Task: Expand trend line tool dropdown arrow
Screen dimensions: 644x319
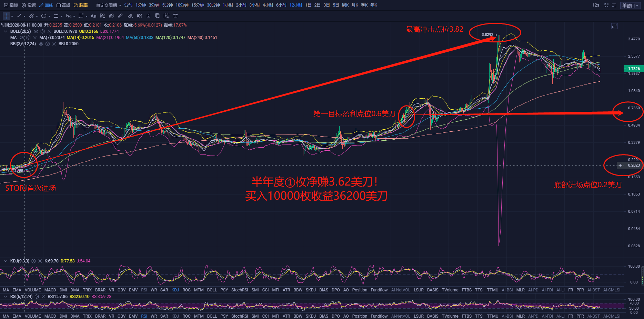Action: click(x=24, y=16)
